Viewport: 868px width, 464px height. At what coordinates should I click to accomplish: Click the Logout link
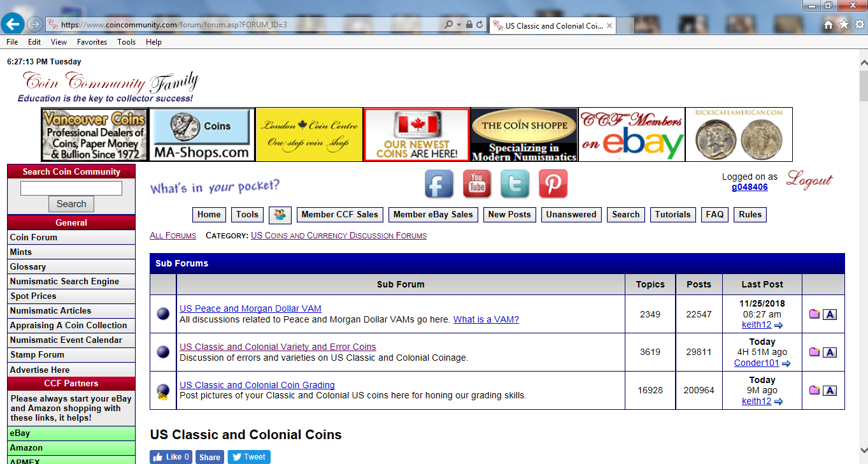(x=809, y=180)
